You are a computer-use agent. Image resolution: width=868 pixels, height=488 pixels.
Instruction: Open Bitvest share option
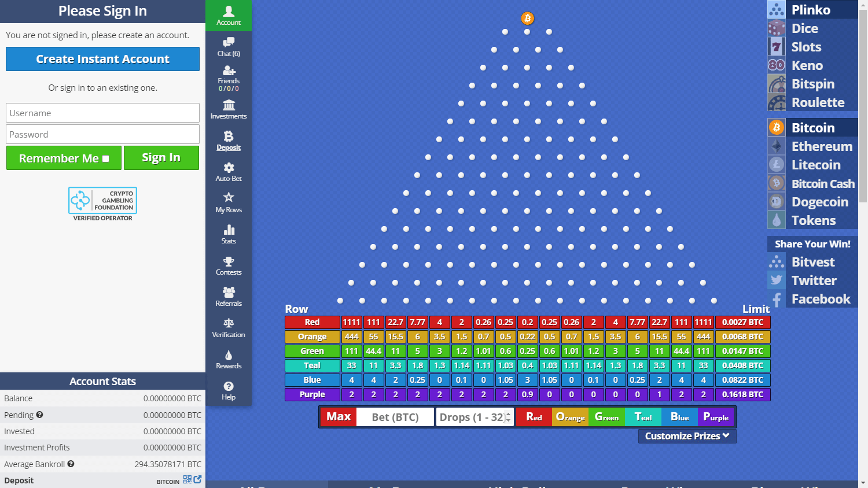813,261
